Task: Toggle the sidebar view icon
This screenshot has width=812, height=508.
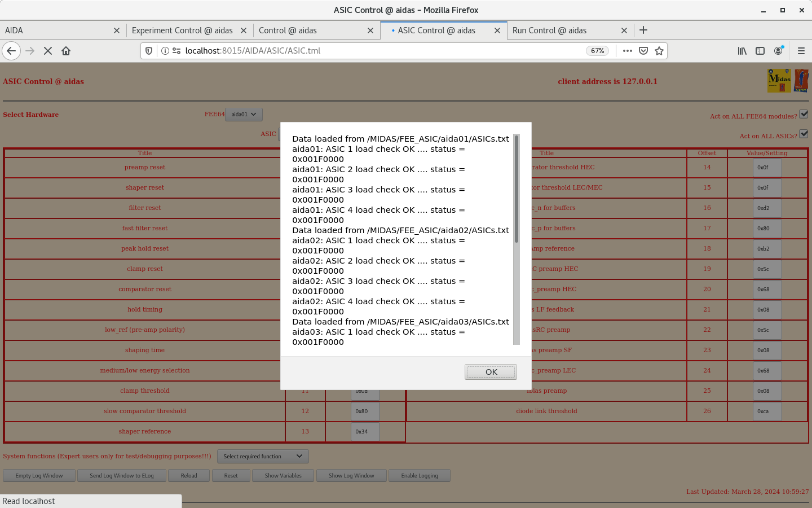Action: point(760,51)
